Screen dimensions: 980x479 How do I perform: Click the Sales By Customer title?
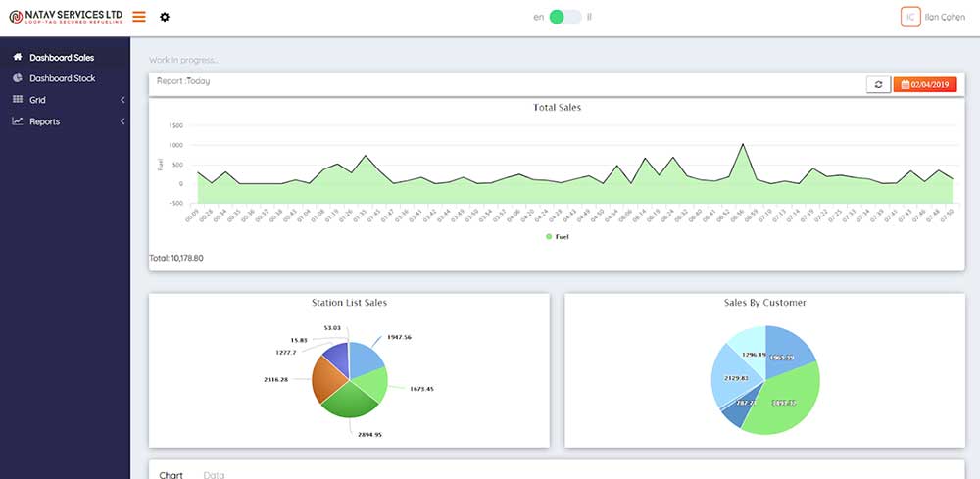point(765,303)
